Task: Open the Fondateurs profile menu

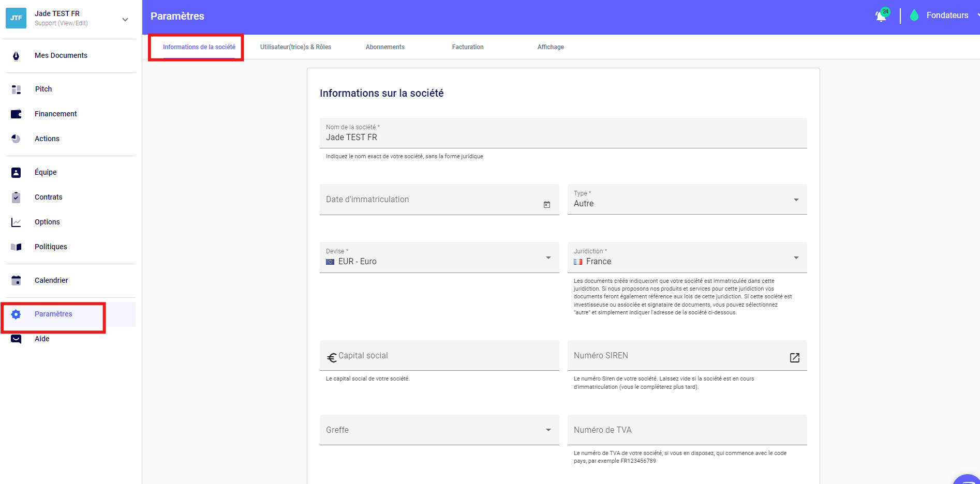Action: tap(947, 16)
